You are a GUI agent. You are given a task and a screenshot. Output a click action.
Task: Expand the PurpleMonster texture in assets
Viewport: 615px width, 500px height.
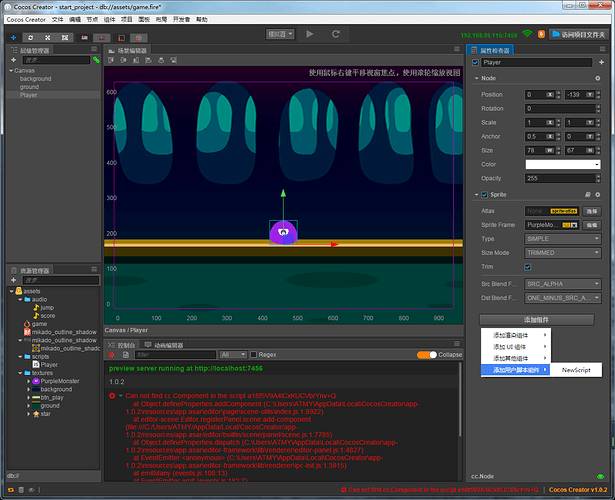[28, 381]
